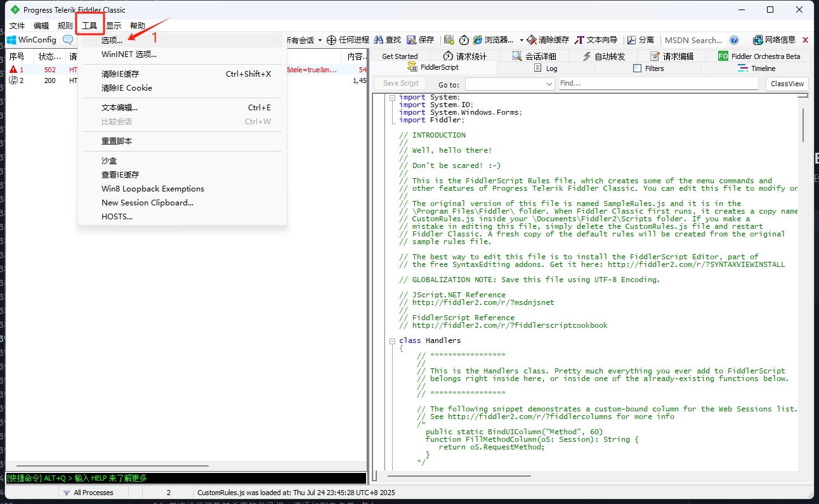Close the toolbar with red X
The image size is (819, 504).
pos(806,40)
